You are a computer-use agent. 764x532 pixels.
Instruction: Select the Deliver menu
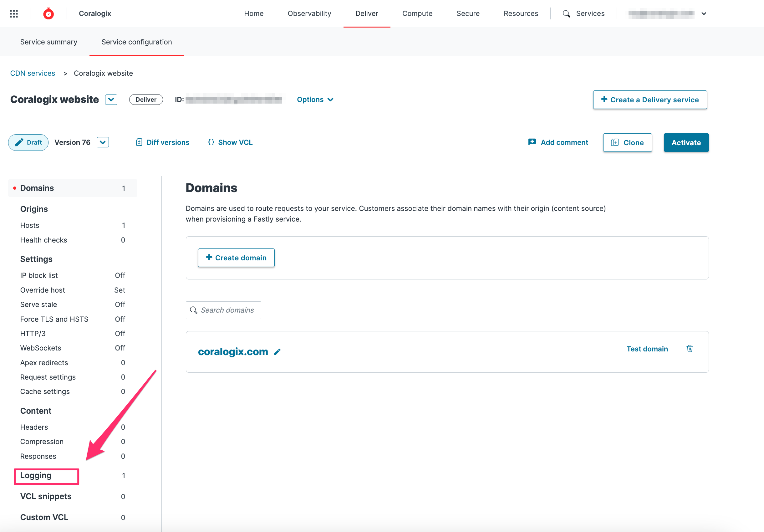[x=366, y=14]
